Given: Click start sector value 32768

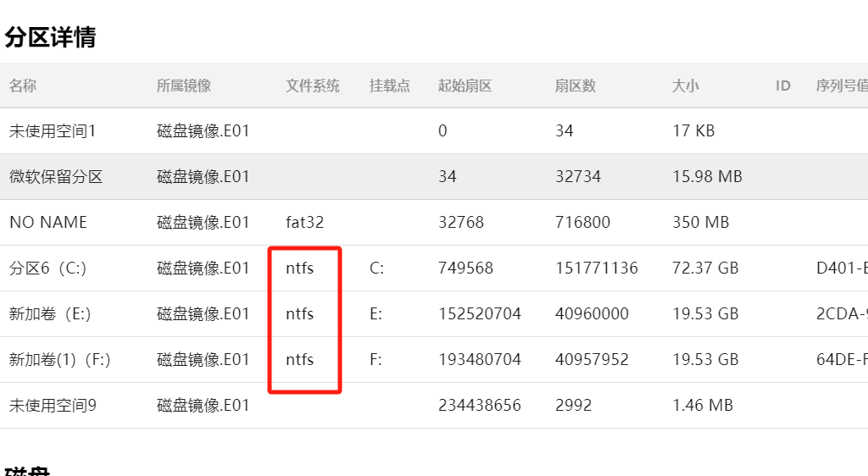Looking at the screenshot, I should pos(461,222).
